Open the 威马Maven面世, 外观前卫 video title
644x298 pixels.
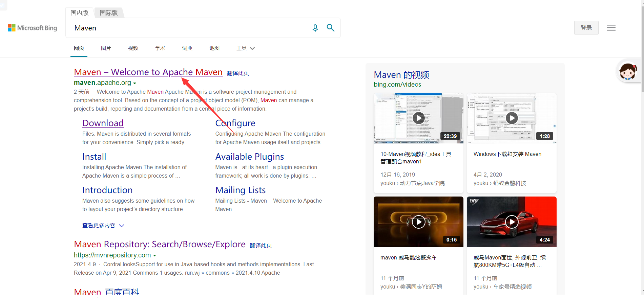pos(510,261)
